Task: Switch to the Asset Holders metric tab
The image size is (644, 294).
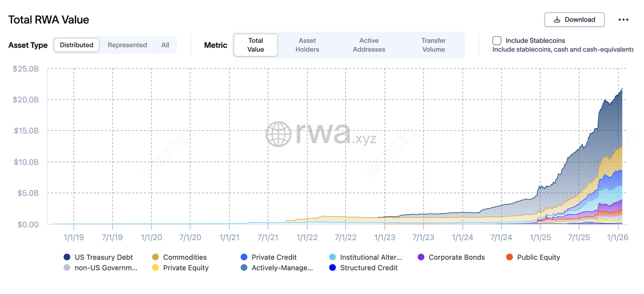Action: pyautogui.click(x=307, y=45)
